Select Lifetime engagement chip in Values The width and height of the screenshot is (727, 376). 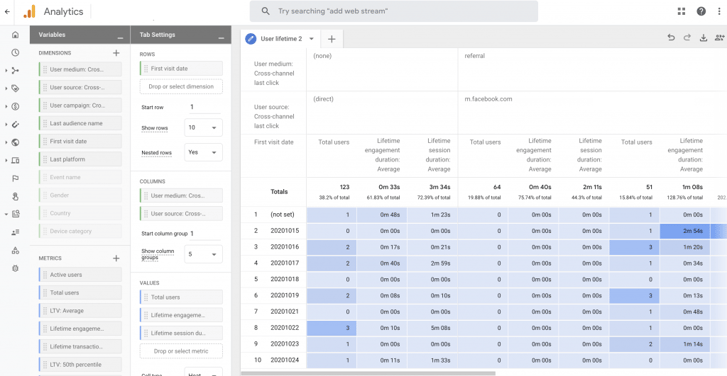(x=181, y=315)
